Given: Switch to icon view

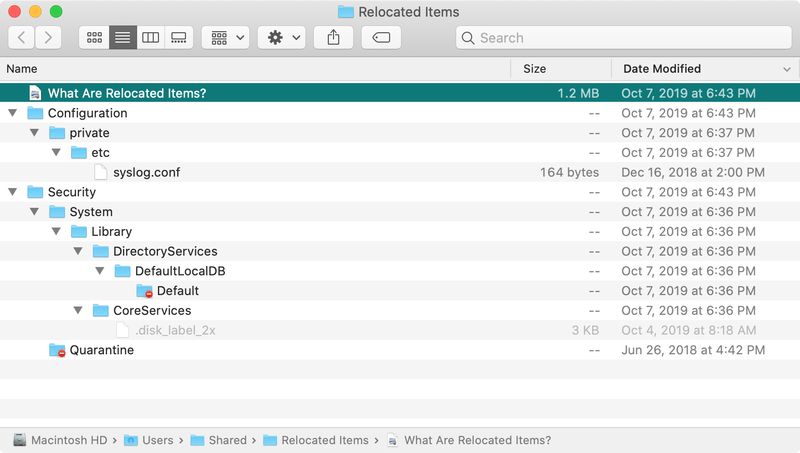Looking at the screenshot, I should click(94, 38).
